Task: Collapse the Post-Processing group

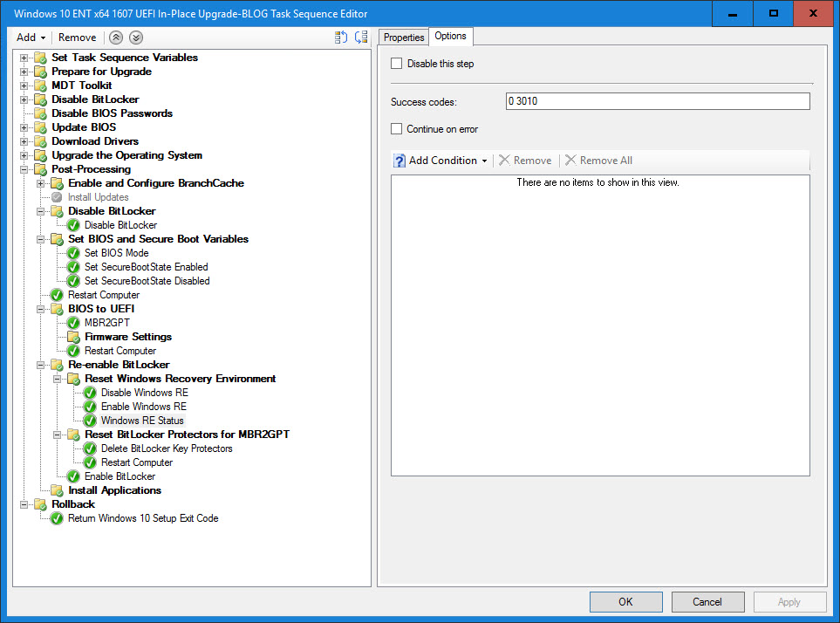Action: coord(24,169)
